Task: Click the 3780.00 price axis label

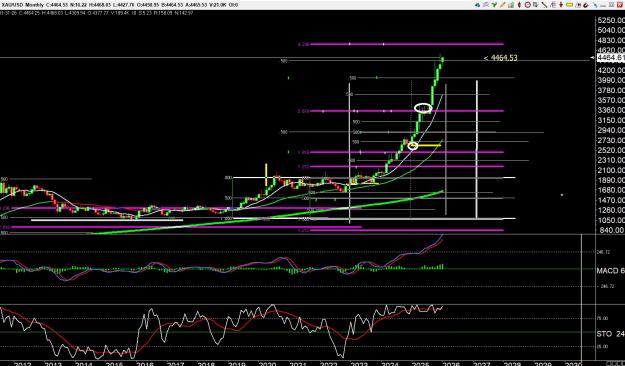Action: coord(611,91)
